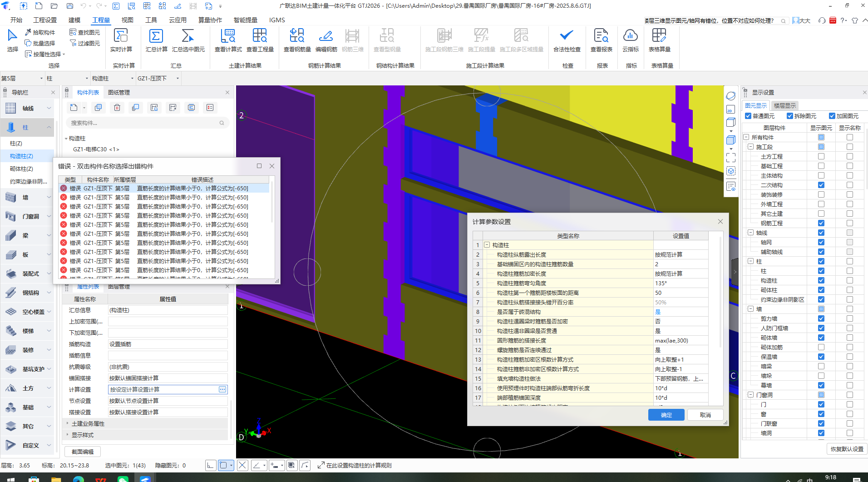The image size is (868, 482).
Task: Click the 汇总计算 sigma icon
Action: tap(156, 36)
